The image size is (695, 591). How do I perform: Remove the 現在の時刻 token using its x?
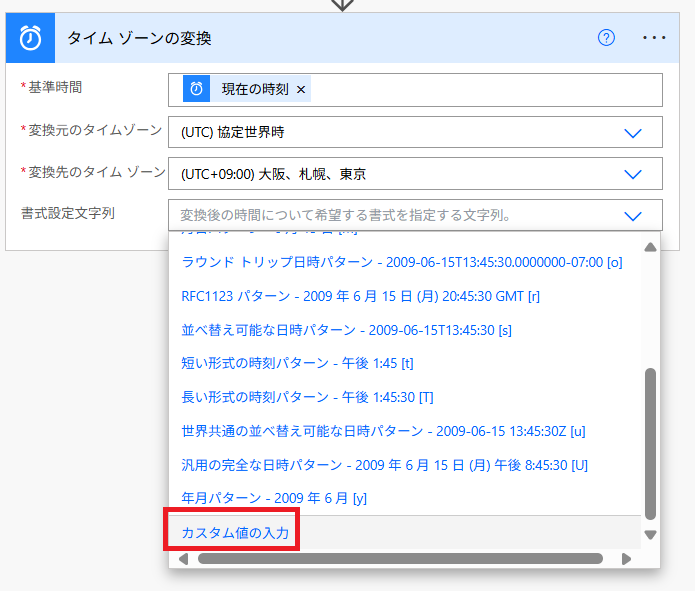[301, 89]
